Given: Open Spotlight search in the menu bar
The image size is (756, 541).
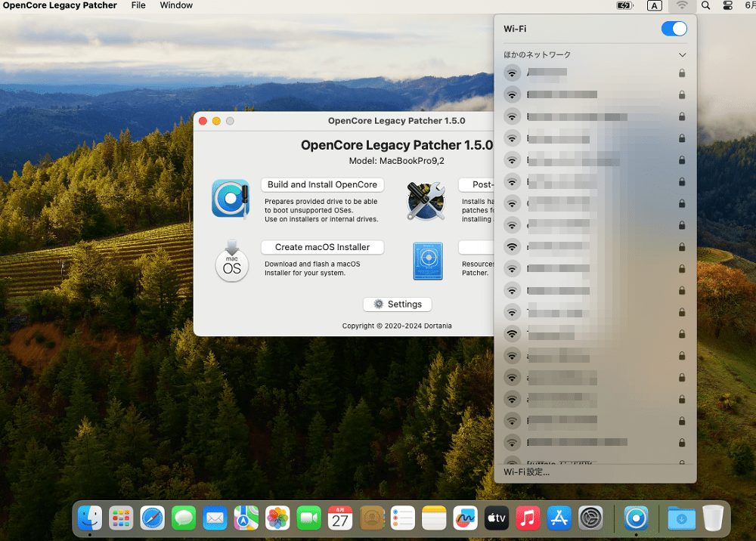Looking at the screenshot, I should click(706, 6).
